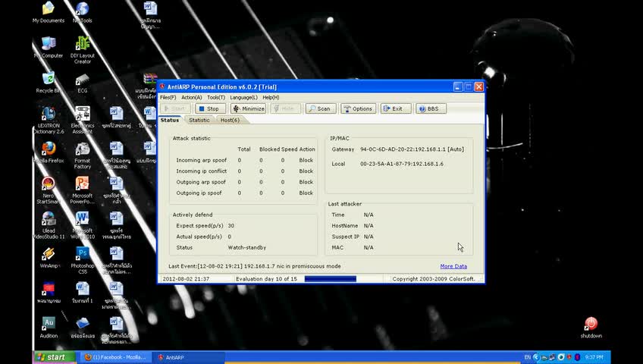
Task: Click the EN language indicator in tray
Action: click(x=527, y=357)
